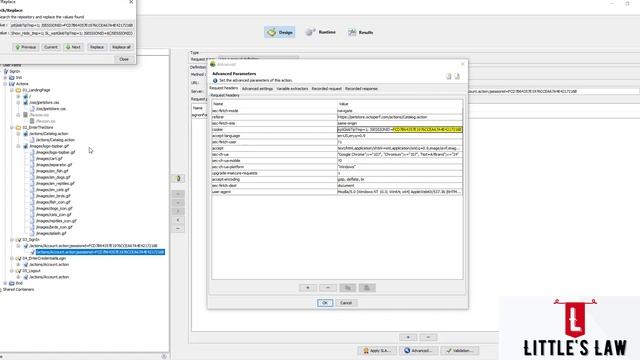The width and height of the screenshot is (640, 360).
Task: Select the End node in tree
Action: coord(19,283)
